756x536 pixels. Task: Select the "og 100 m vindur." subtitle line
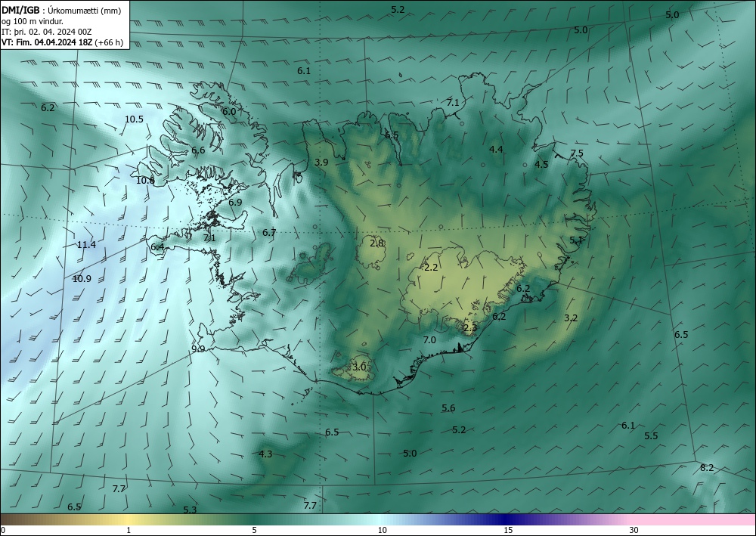[33, 21]
